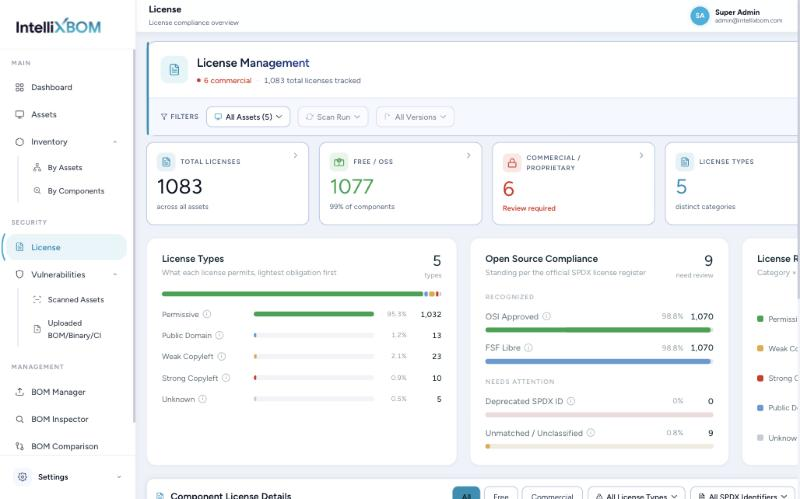The width and height of the screenshot is (800, 499).
Task: Click the Settings gear icon
Action: pos(22,477)
